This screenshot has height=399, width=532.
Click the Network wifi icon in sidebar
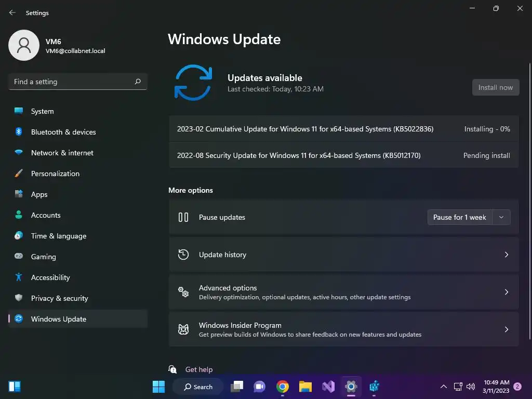click(19, 152)
